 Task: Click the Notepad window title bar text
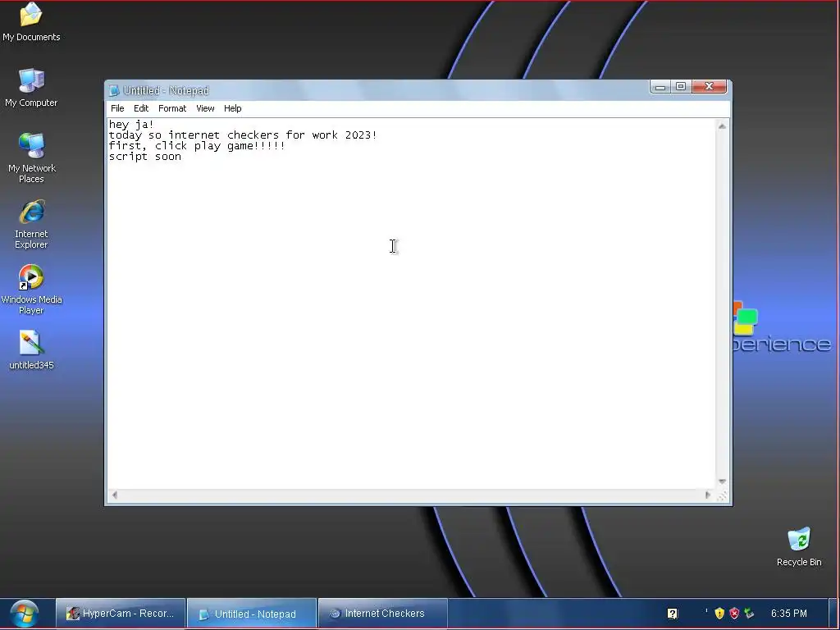point(166,90)
